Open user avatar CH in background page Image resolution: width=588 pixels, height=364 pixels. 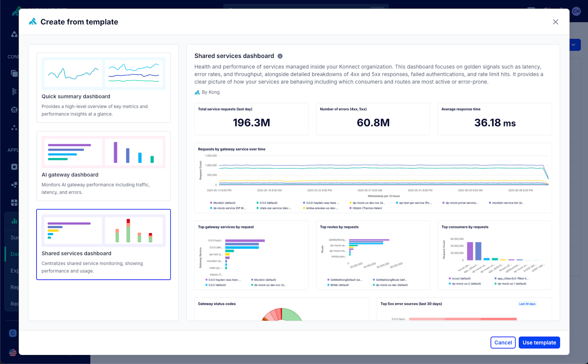(x=576, y=11)
